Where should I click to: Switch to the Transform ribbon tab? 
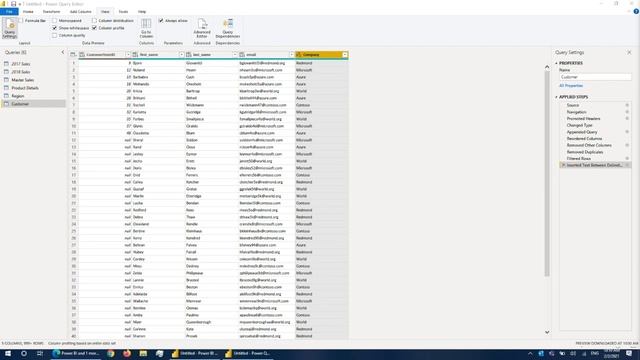pyautogui.click(x=51, y=12)
